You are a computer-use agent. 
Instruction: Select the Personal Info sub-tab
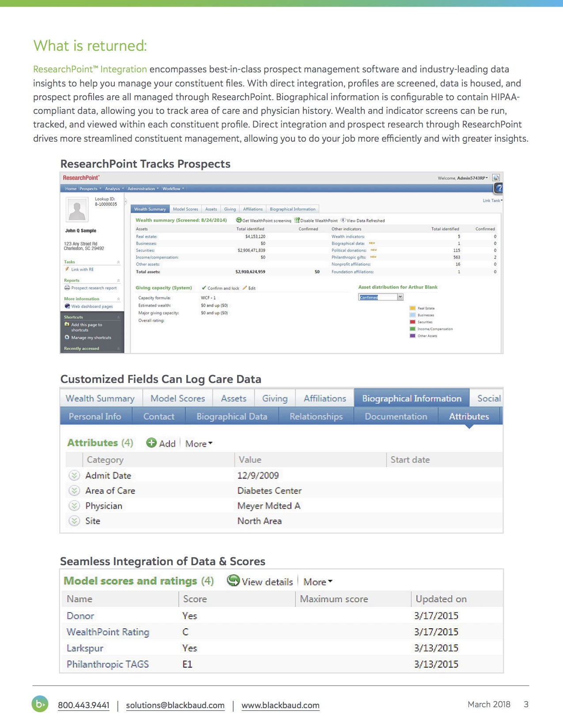click(95, 416)
